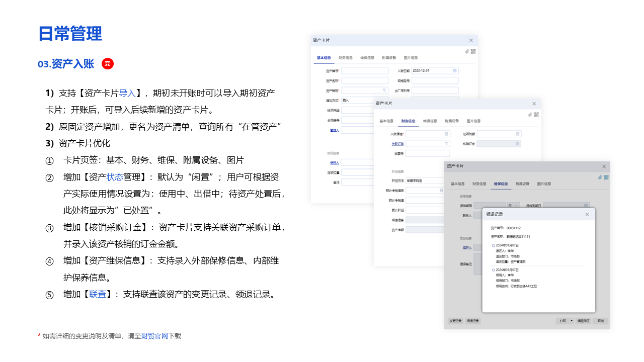
Task: Close the 领退记录 popup
Action: tap(587, 214)
